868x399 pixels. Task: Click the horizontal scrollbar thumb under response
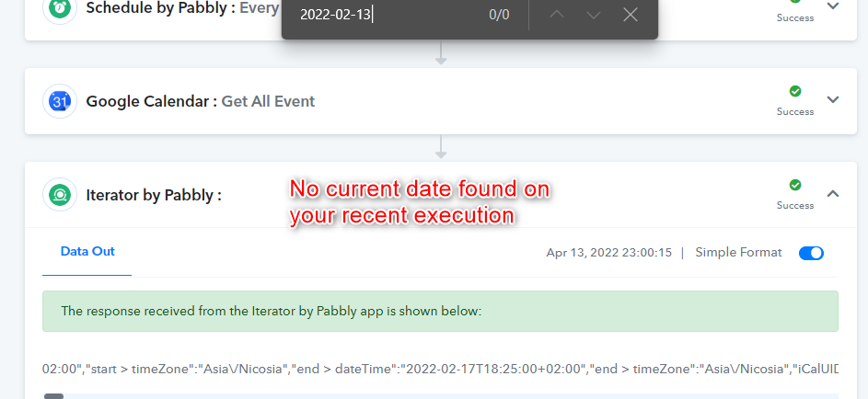pyautogui.click(x=53, y=396)
